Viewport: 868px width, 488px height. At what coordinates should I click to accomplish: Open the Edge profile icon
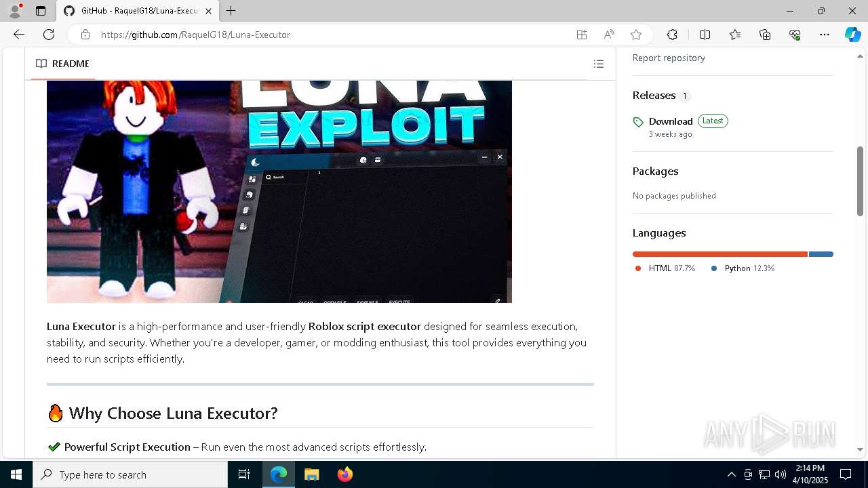tap(15, 11)
